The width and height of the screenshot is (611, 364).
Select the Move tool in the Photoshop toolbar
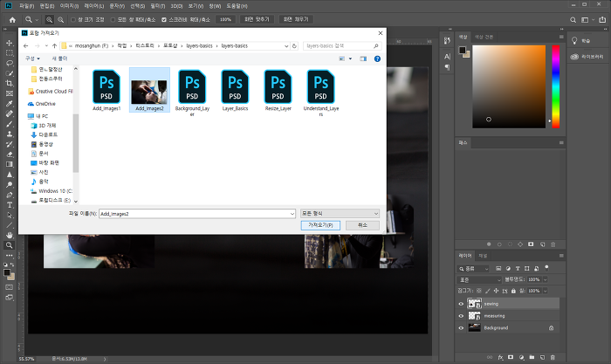click(x=10, y=43)
